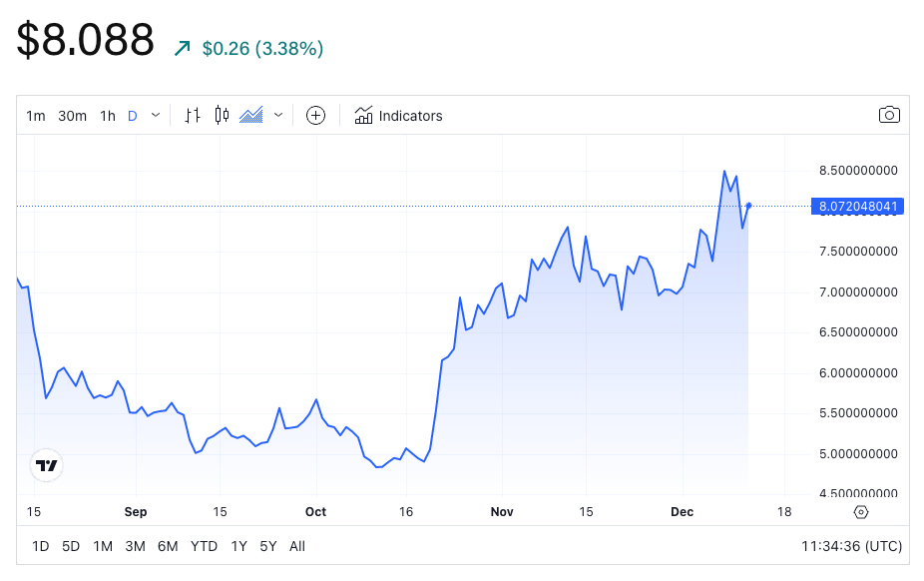Set the interval to 30m
Screen dimensions: 924x581
[x=72, y=116]
